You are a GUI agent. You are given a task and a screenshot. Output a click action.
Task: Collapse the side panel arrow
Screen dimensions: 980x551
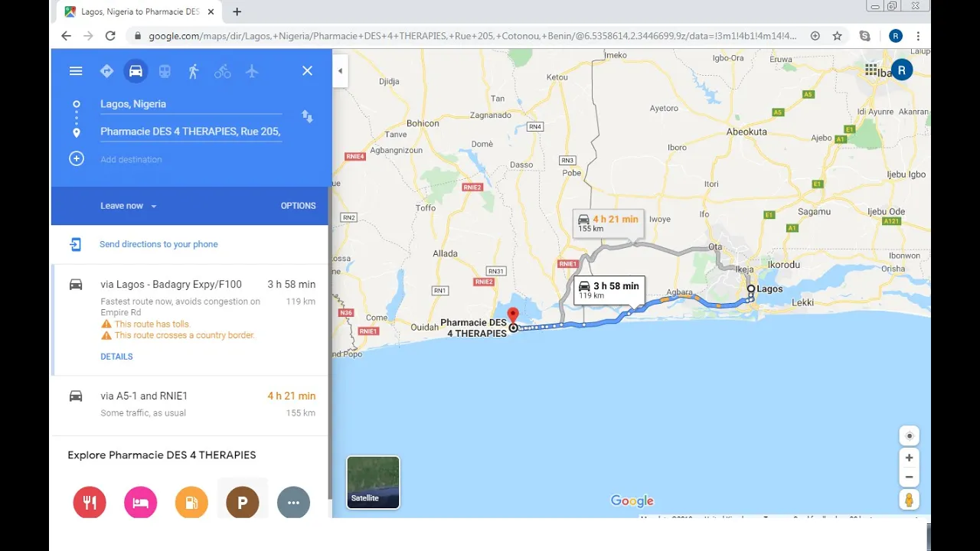(x=340, y=71)
